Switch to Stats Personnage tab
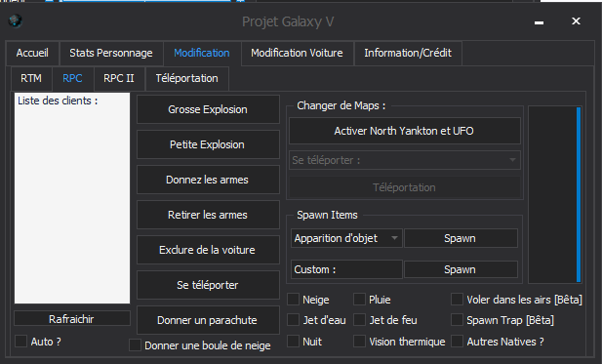 (x=111, y=53)
